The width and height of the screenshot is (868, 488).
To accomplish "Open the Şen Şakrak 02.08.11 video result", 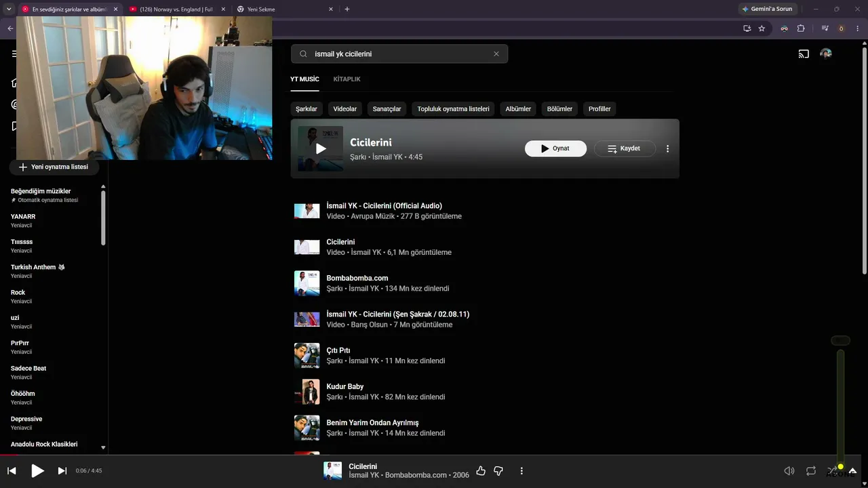I will tap(397, 314).
